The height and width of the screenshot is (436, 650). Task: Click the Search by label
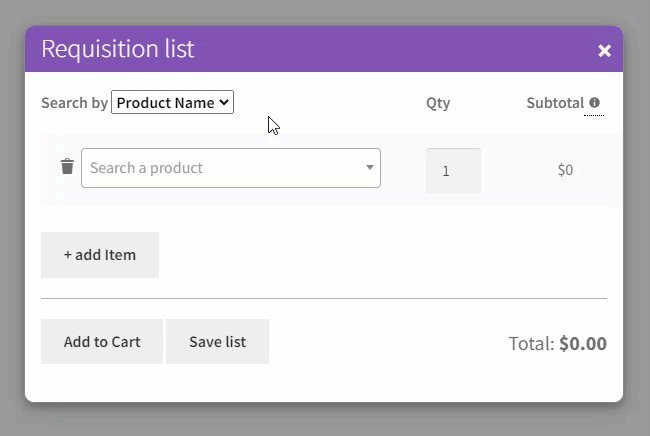(75, 103)
